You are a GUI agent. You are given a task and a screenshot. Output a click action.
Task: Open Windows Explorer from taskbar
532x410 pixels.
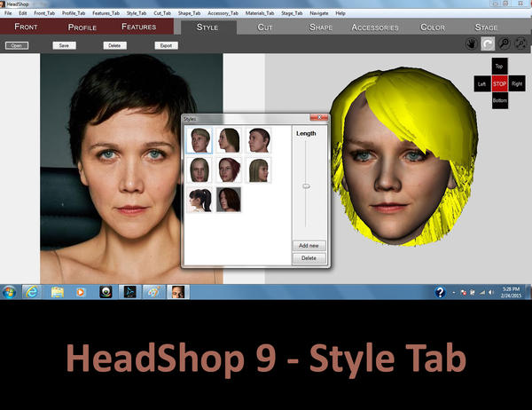pyautogui.click(x=58, y=292)
